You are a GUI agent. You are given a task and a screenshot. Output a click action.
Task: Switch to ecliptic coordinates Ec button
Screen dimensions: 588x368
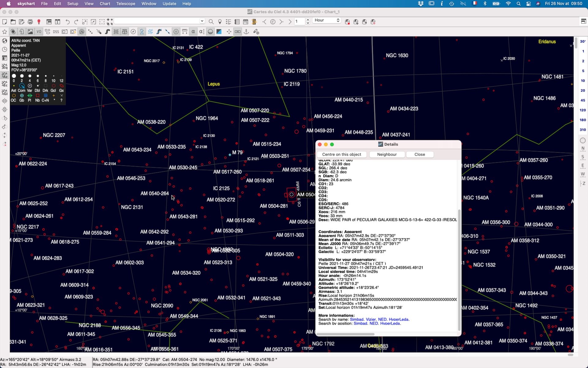tap(5, 84)
